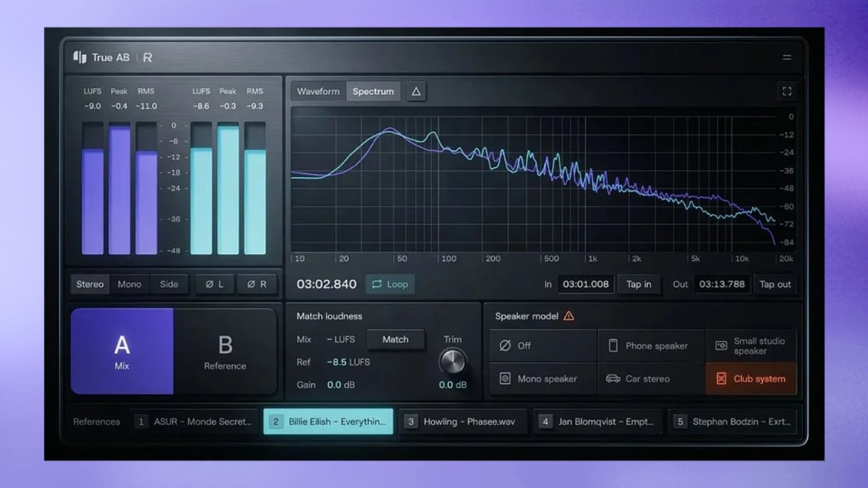The width and height of the screenshot is (868, 488).
Task: Pick the Car stereo speaker model
Action: tap(652, 379)
